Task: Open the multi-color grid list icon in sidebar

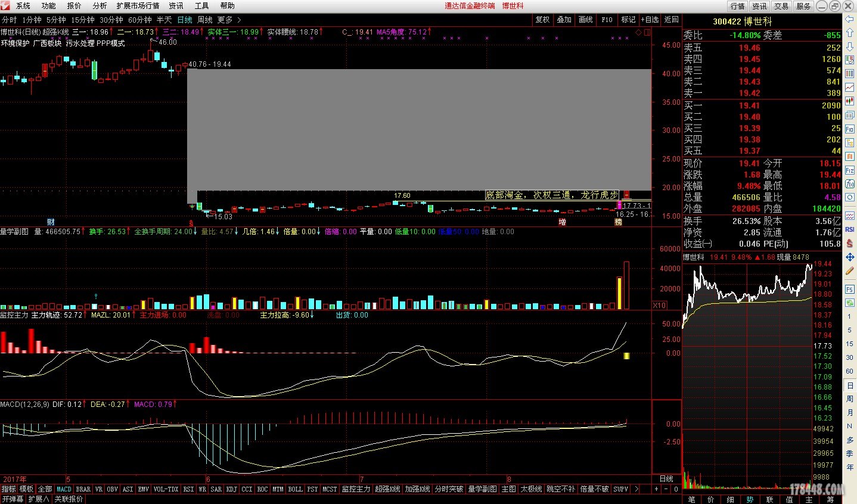Action: (x=850, y=73)
